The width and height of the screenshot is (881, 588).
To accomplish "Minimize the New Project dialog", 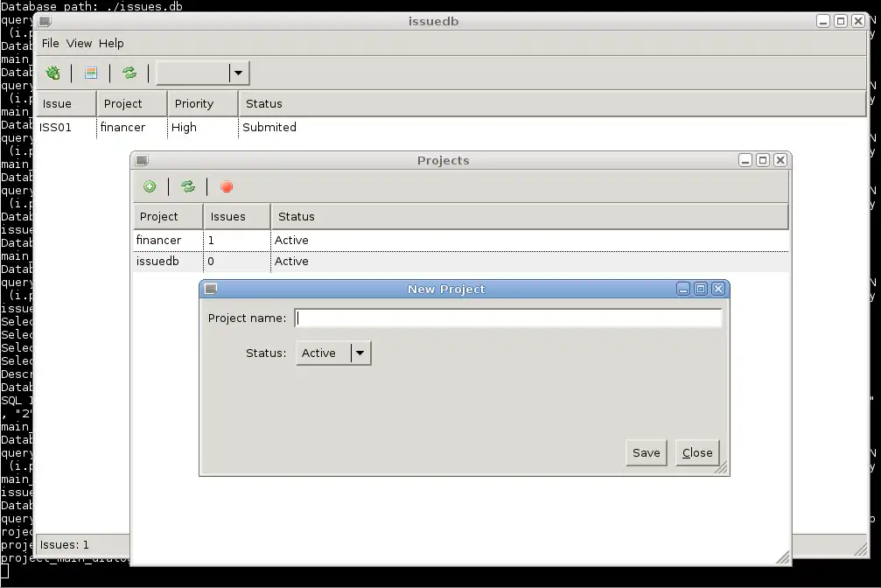I will 683,289.
